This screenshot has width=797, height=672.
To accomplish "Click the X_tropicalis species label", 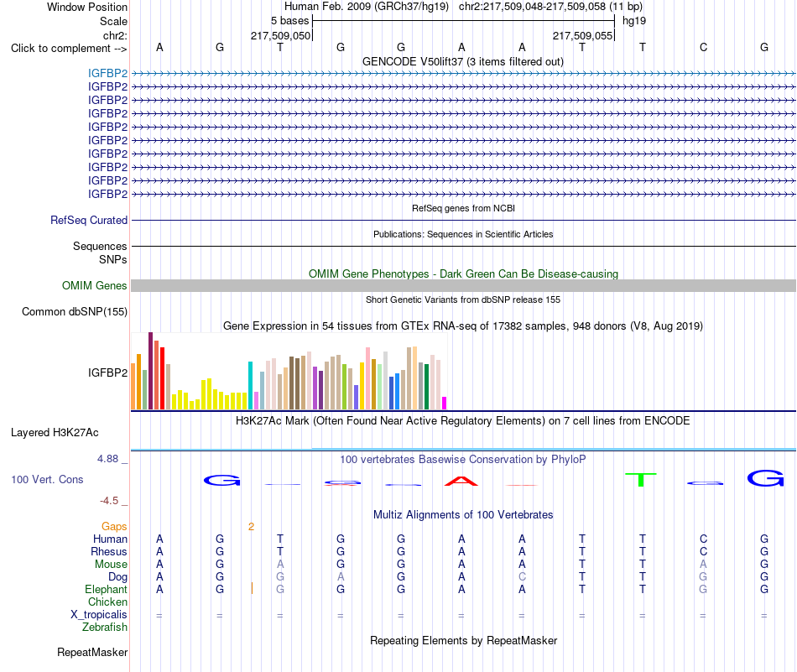I will (x=99, y=615).
